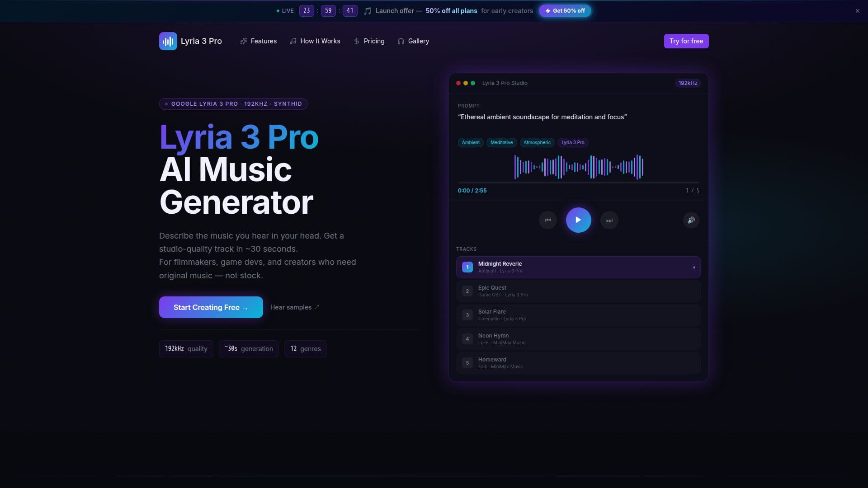Click the Try for free button
The image size is (868, 488).
pos(686,41)
